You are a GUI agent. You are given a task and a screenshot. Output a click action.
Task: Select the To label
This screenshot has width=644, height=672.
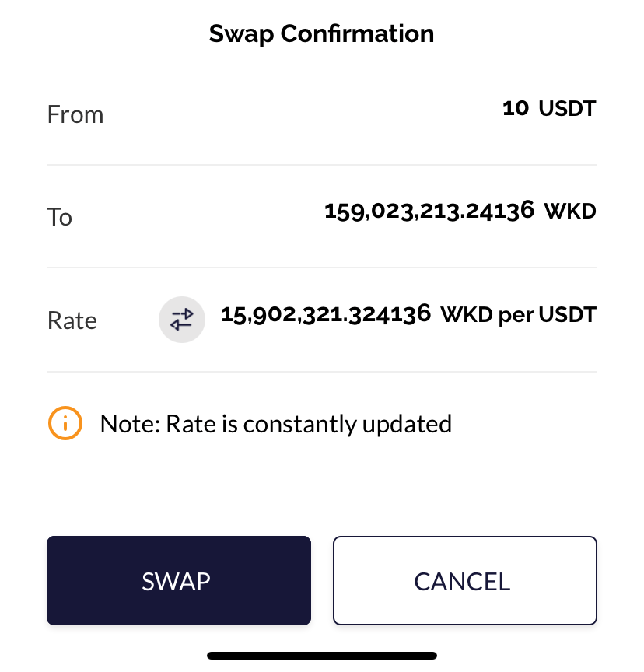click(x=60, y=217)
